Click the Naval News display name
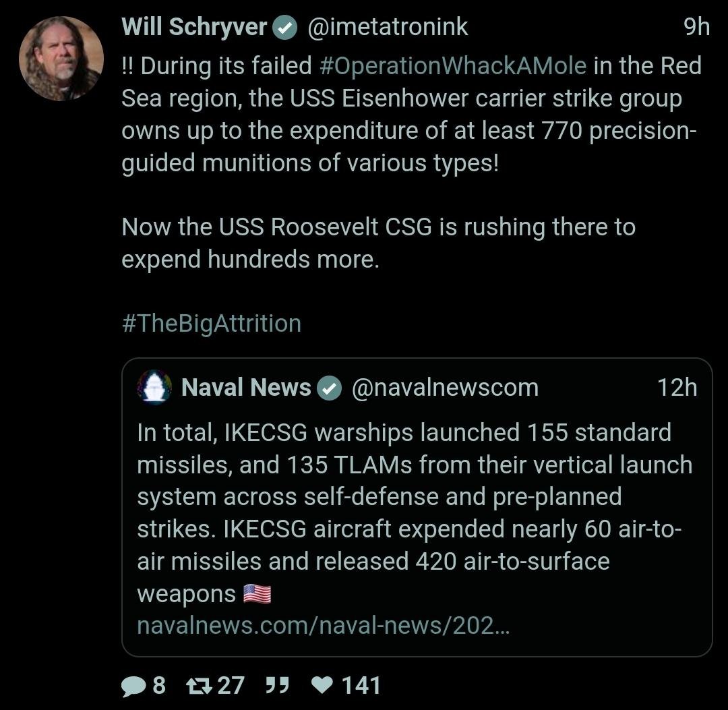The height and width of the screenshot is (710, 728). 246,388
